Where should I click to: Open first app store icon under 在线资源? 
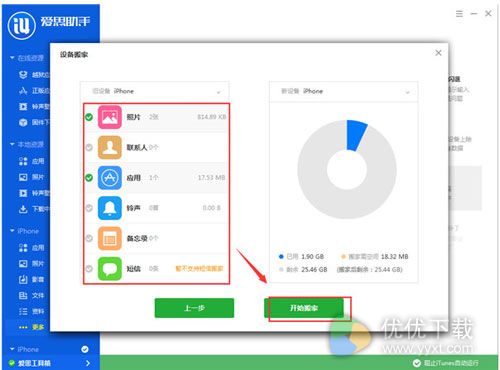click(x=23, y=75)
